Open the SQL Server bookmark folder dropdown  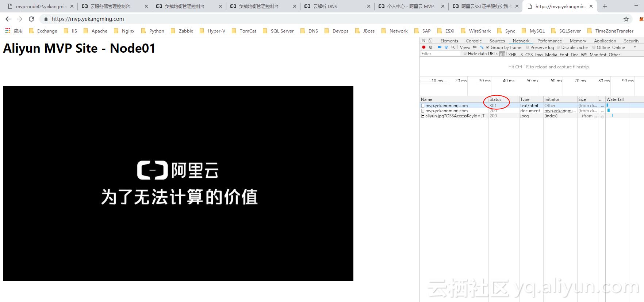278,31
